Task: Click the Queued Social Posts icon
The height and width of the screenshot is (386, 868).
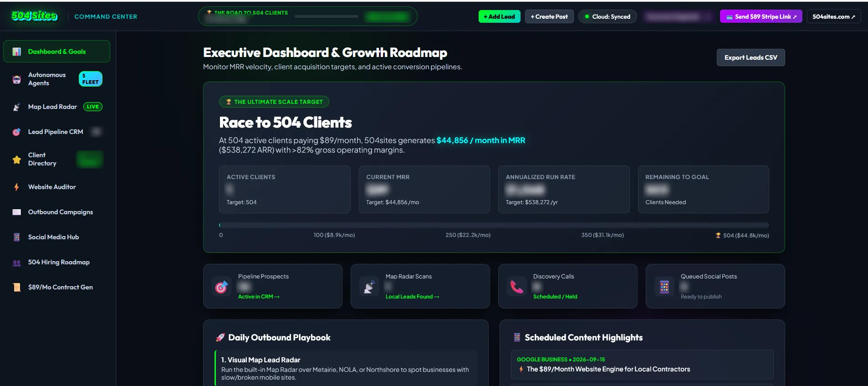Action: (x=664, y=287)
